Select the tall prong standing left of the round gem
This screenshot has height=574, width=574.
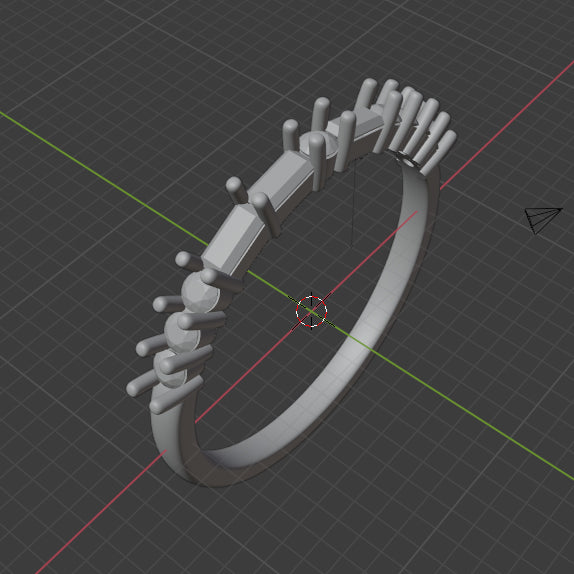tap(290, 135)
